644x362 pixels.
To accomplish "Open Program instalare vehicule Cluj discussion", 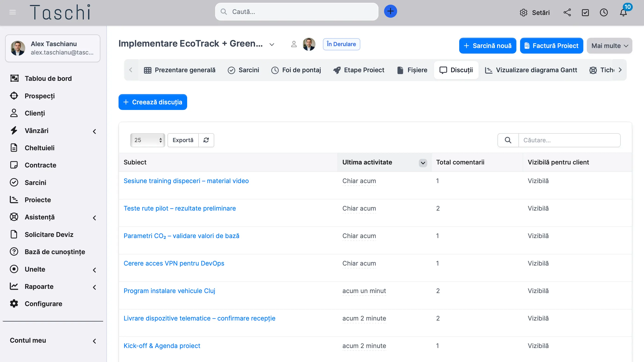I will [169, 291].
